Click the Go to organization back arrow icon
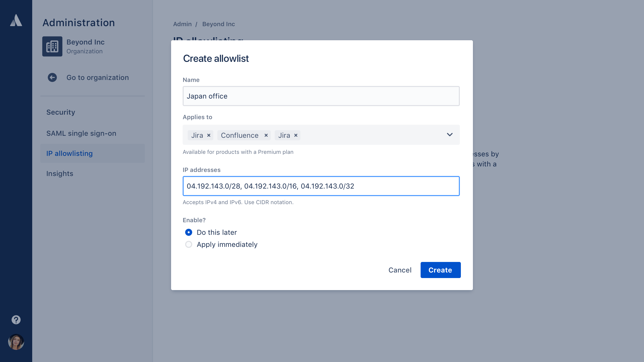This screenshot has height=362, width=644. (52, 77)
